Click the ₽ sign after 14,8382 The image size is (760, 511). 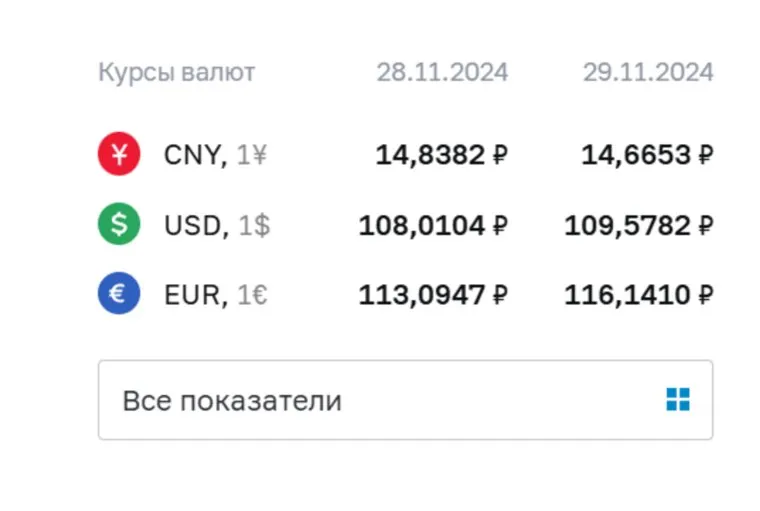(x=500, y=156)
